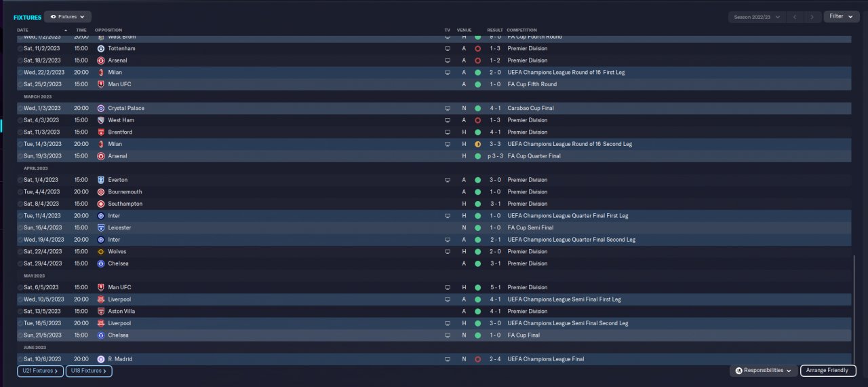The image size is (868, 387).
Task: Click 'UEFA Champions League Final' competition text
Action: tap(545, 359)
